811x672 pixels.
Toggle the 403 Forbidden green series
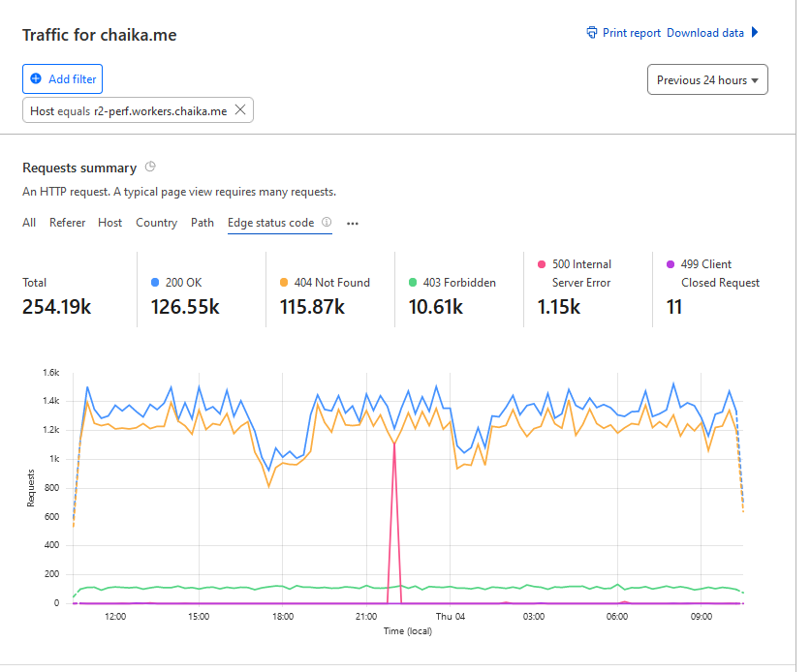(413, 283)
